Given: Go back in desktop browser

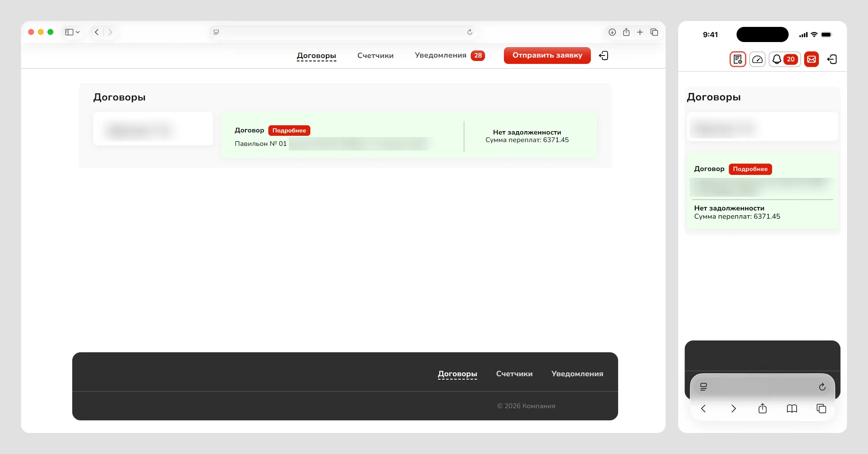Looking at the screenshot, I should [x=97, y=32].
